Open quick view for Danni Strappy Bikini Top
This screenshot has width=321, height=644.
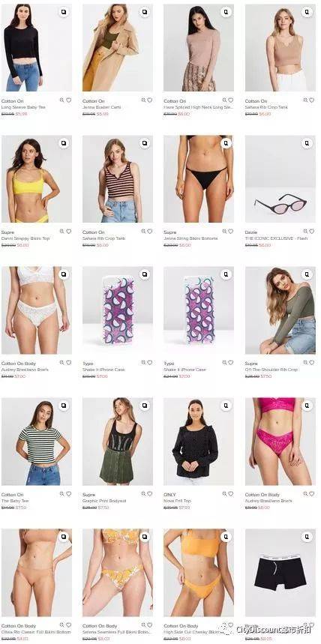pyautogui.click(x=64, y=143)
